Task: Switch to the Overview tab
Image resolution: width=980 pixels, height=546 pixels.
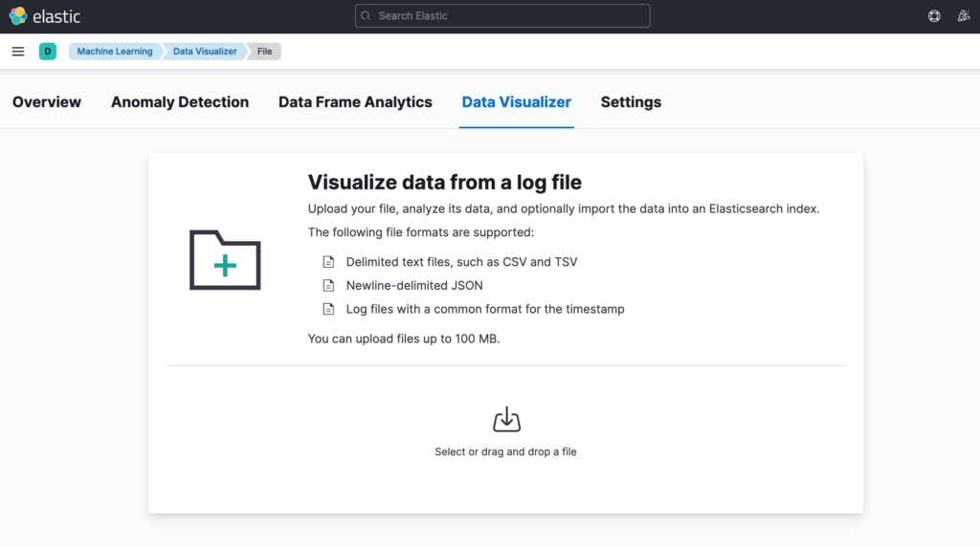Action: pyautogui.click(x=47, y=101)
